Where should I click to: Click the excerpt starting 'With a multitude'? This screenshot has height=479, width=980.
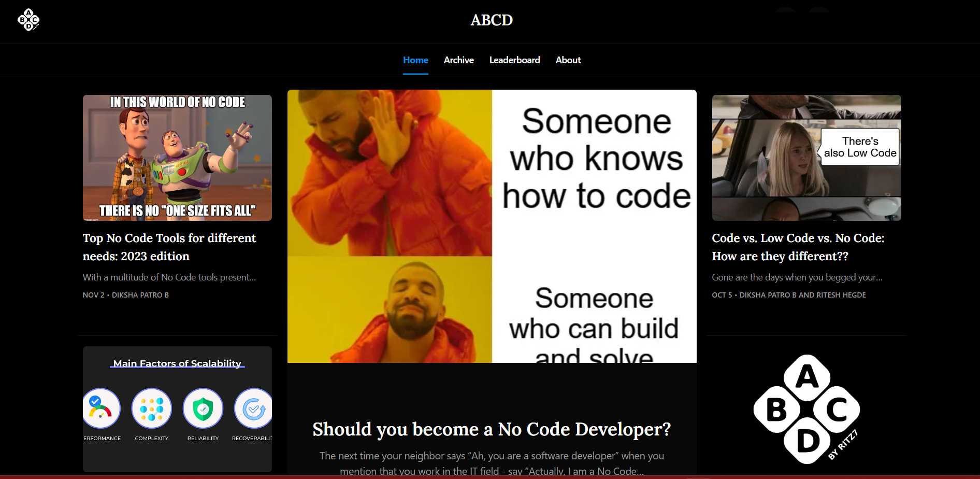click(x=169, y=277)
